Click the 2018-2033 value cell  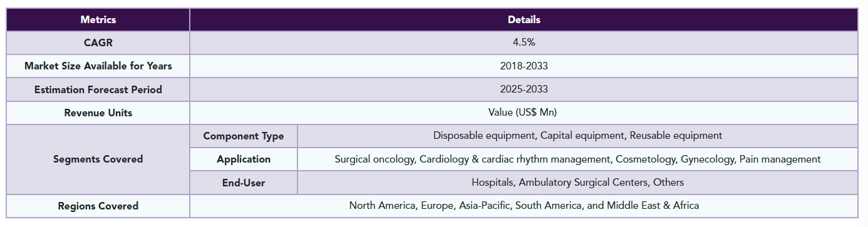pyautogui.click(x=524, y=66)
